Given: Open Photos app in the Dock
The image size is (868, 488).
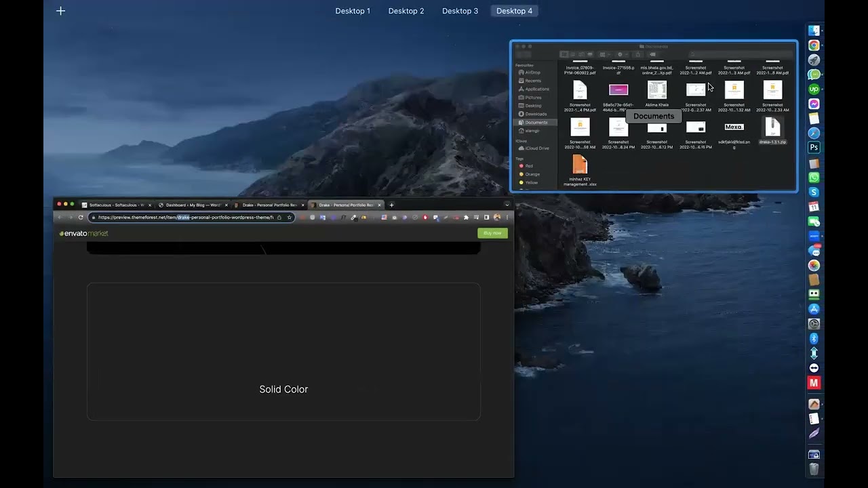Looking at the screenshot, I should coord(814,265).
